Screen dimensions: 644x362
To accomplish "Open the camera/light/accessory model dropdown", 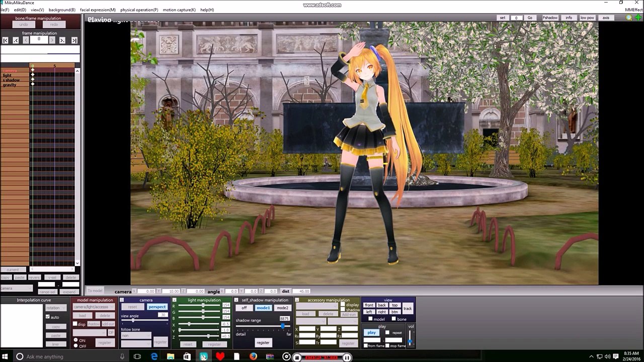I will click(x=94, y=307).
